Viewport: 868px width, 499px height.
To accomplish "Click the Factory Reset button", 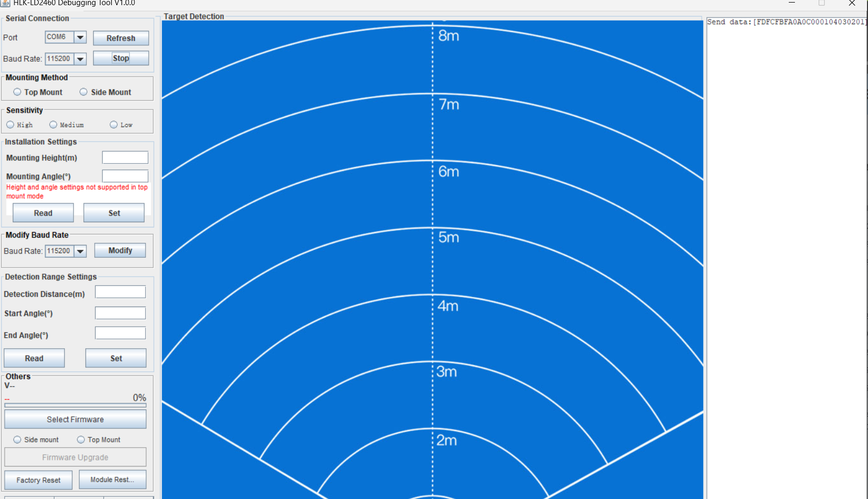I will click(x=38, y=479).
